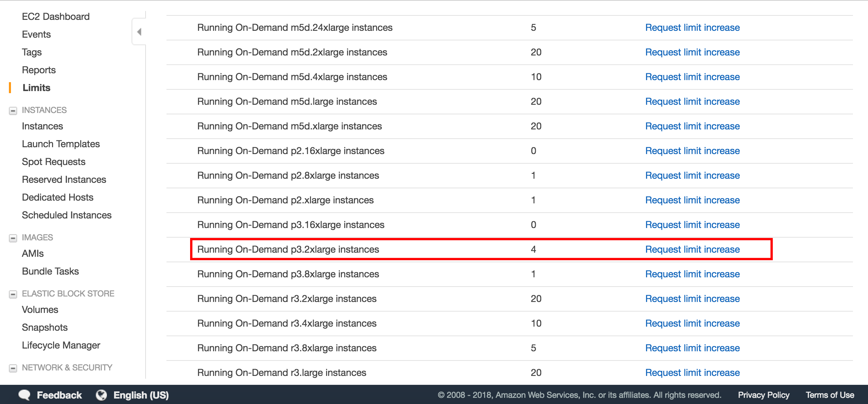Open the Launch Templates page
Screen dimensions: 868x404
click(61, 144)
